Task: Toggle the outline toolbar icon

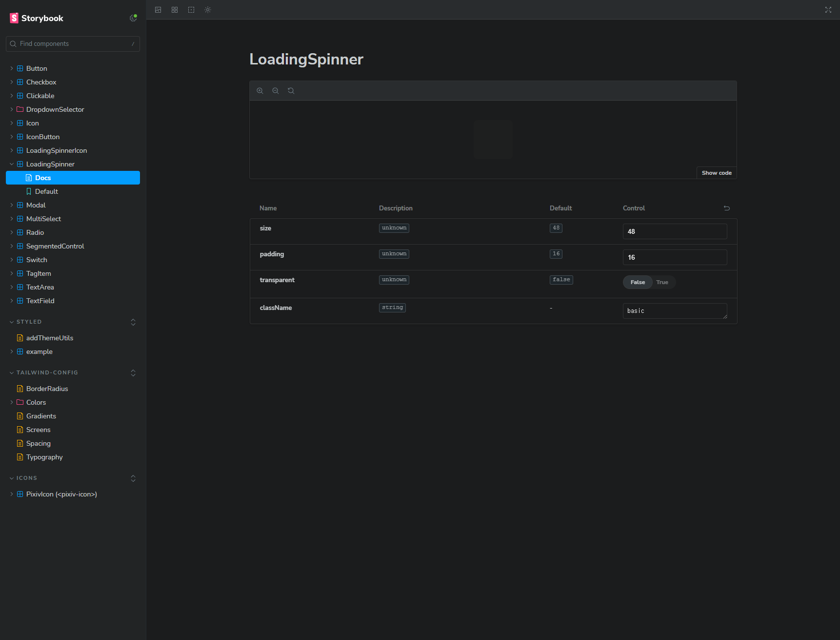Action: pos(191,10)
